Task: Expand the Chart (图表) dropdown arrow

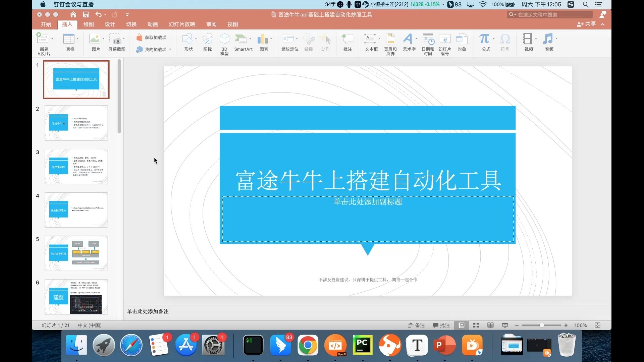Action: 271,39
